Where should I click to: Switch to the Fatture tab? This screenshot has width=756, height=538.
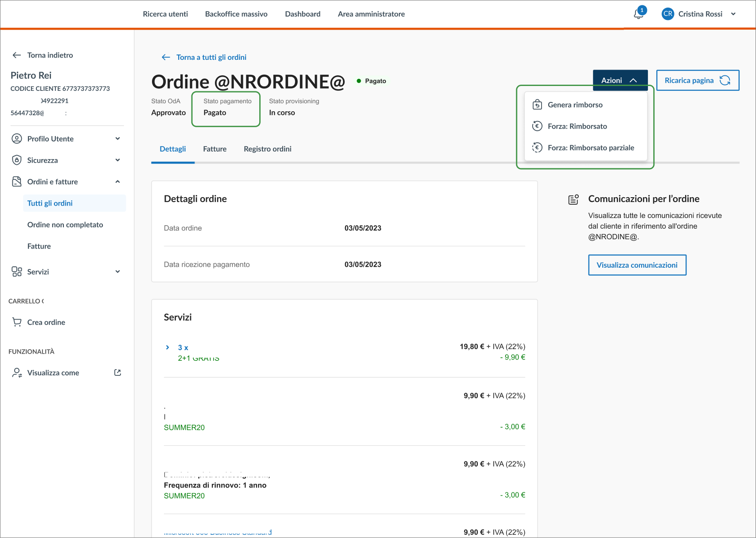(x=214, y=149)
